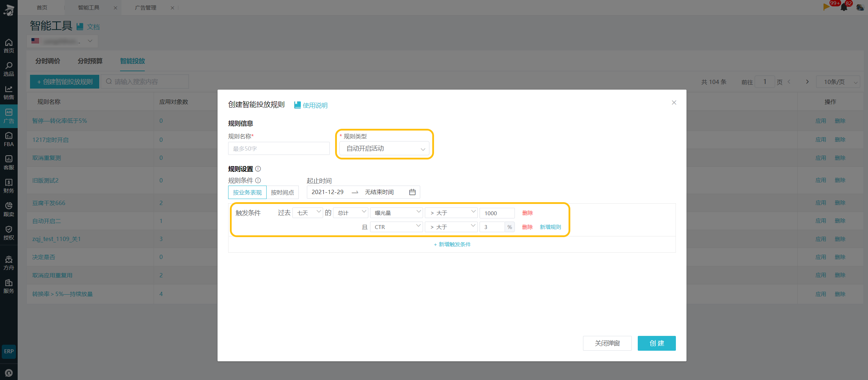The height and width of the screenshot is (380, 868).
Task: Open the 七天 time period dropdown
Action: pos(308,213)
